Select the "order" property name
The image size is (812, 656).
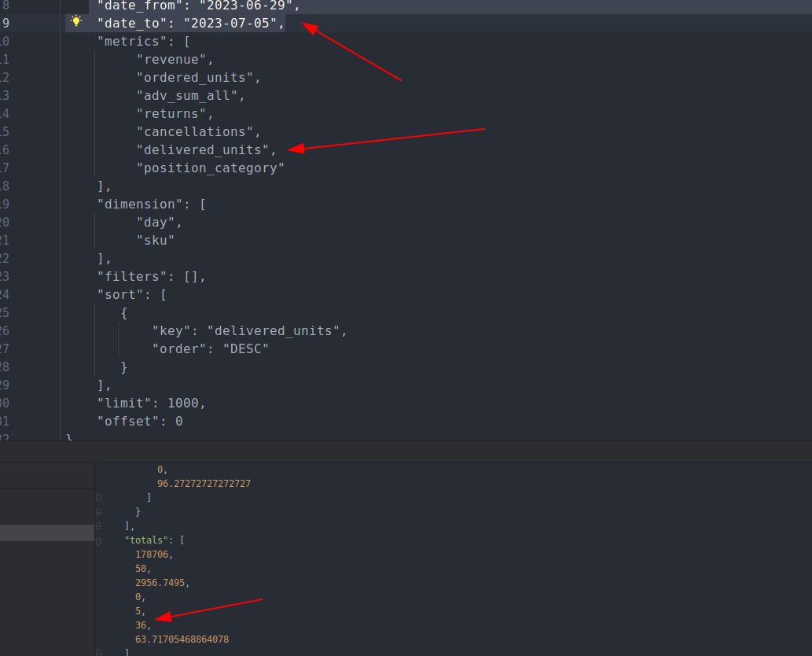coord(179,349)
